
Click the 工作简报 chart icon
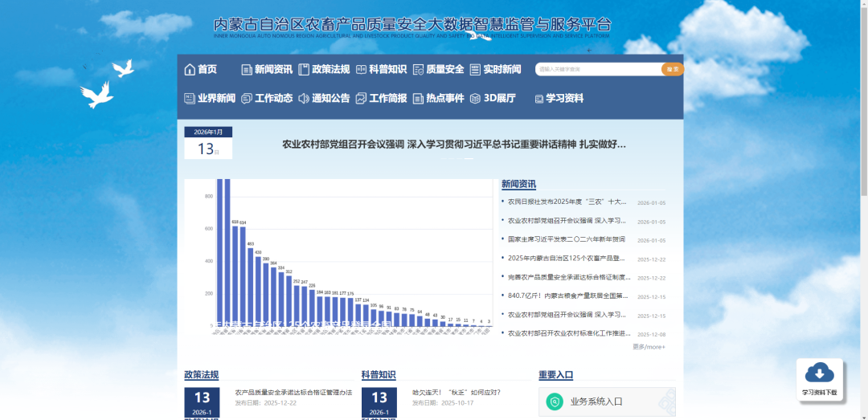pyautogui.click(x=361, y=99)
